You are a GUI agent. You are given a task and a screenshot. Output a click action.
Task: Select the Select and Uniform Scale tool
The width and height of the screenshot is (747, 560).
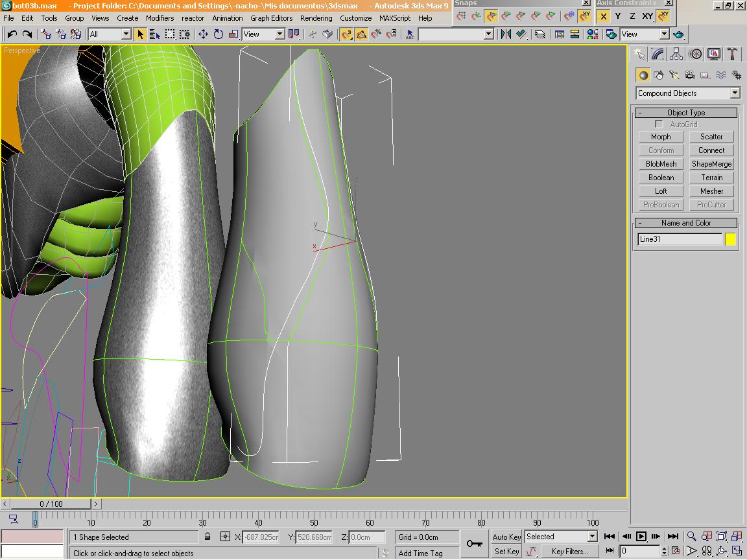click(233, 34)
